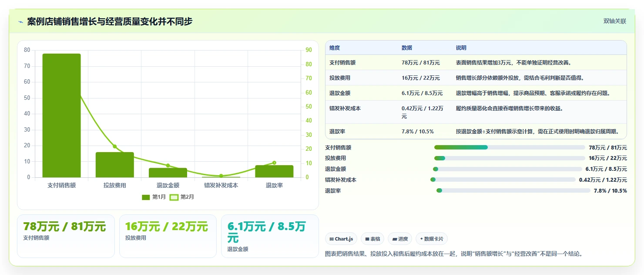Click the description starting 表面销售结果增加3万元
The height and width of the screenshot is (275, 644).
point(513,63)
